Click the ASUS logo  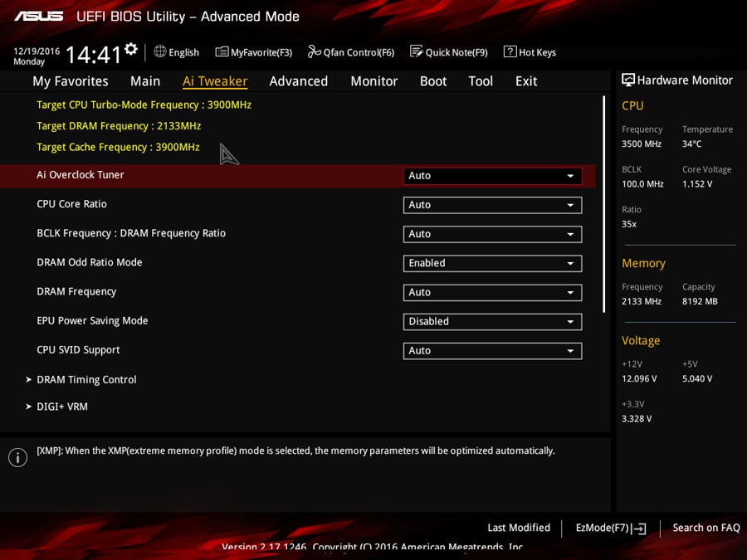38,17
